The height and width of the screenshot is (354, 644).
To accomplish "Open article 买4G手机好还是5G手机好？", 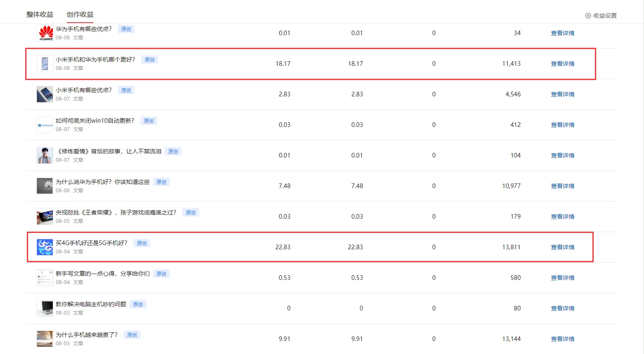I will pos(91,243).
